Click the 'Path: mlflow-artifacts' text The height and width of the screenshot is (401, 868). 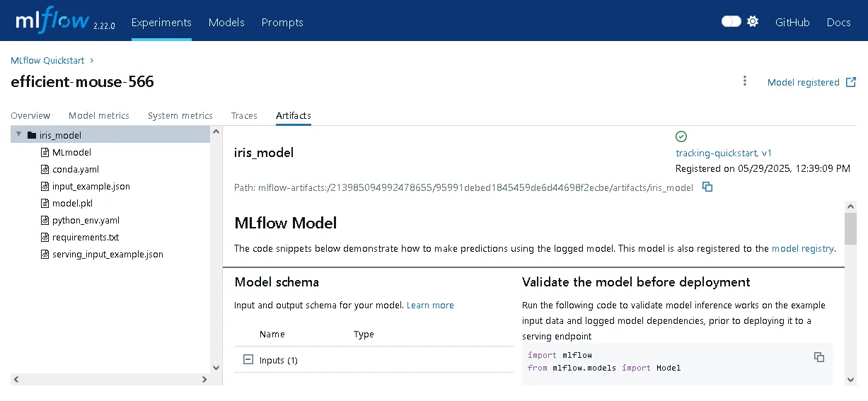tap(463, 187)
